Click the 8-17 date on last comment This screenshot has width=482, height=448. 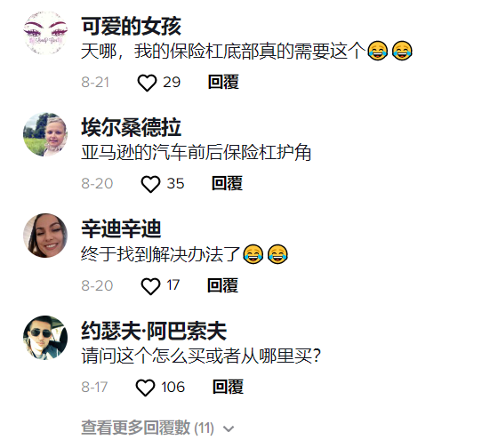click(94, 388)
